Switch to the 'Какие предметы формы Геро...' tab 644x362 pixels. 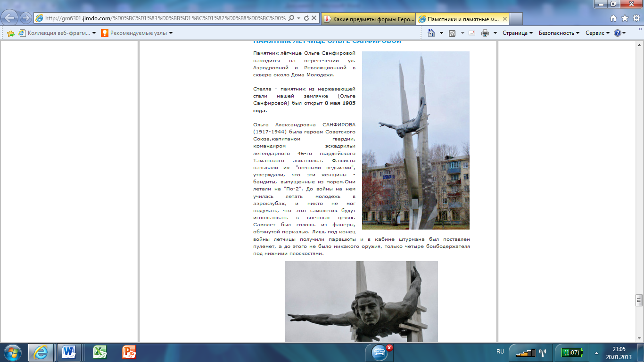369,19
